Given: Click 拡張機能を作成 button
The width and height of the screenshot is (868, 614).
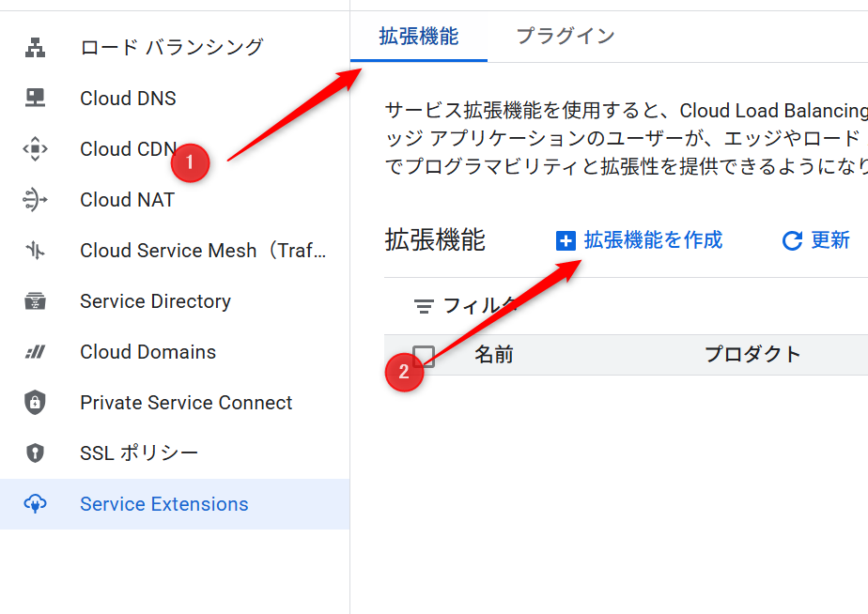Looking at the screenshot, I should 640,240.
